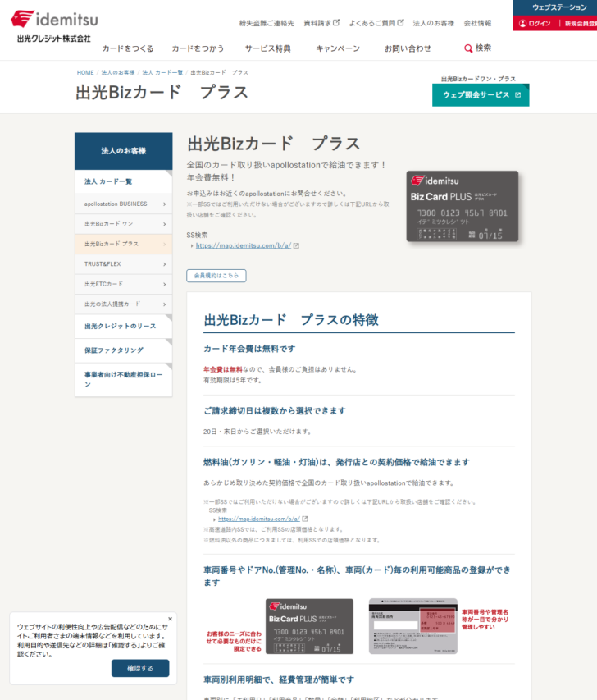Click chevron for 出光Bizカード ワン
Viewport: 597px width, 700px height.
tap(164, 224)
